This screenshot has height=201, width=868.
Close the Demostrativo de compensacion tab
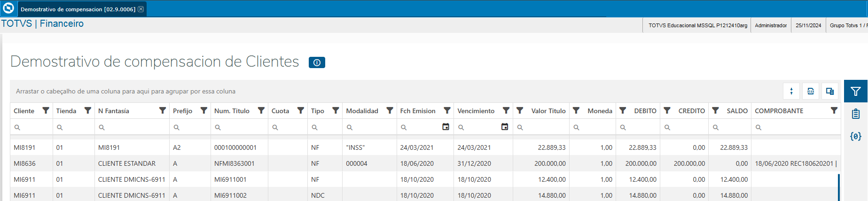pyautogui.click(x=141, y=9)
